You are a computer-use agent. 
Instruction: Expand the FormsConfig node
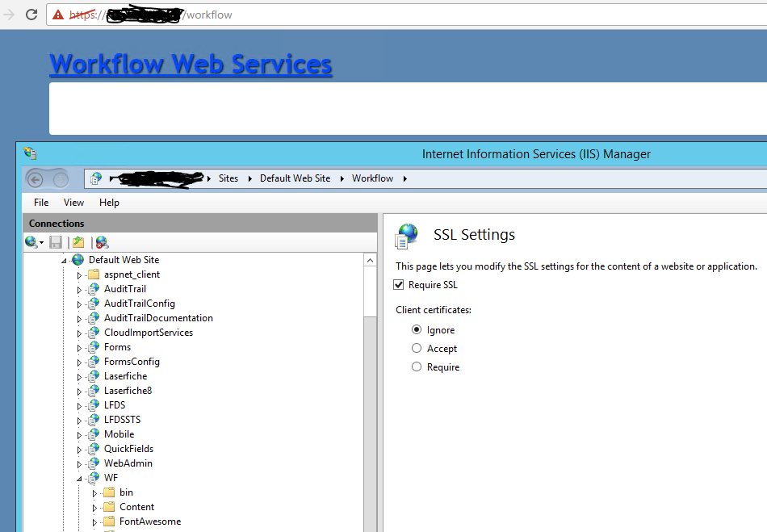(79, 362)
